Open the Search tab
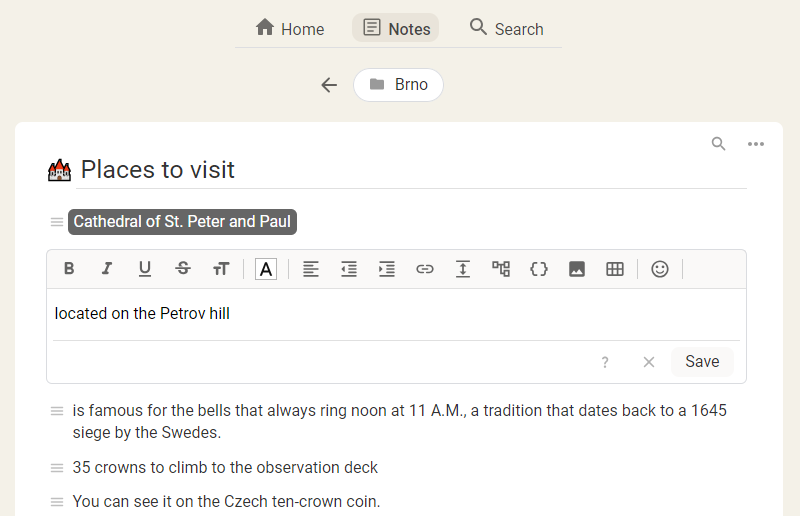Screen dimensions: 800x516 click(506, 28)
